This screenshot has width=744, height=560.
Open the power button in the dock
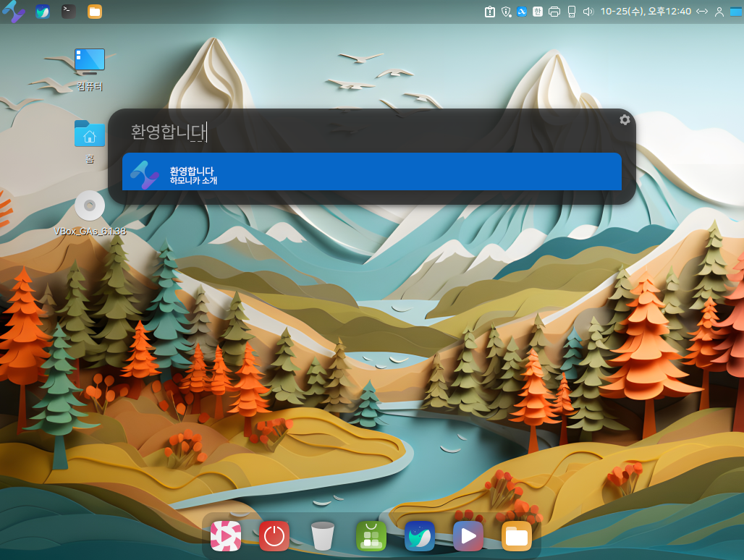point(274,536)
